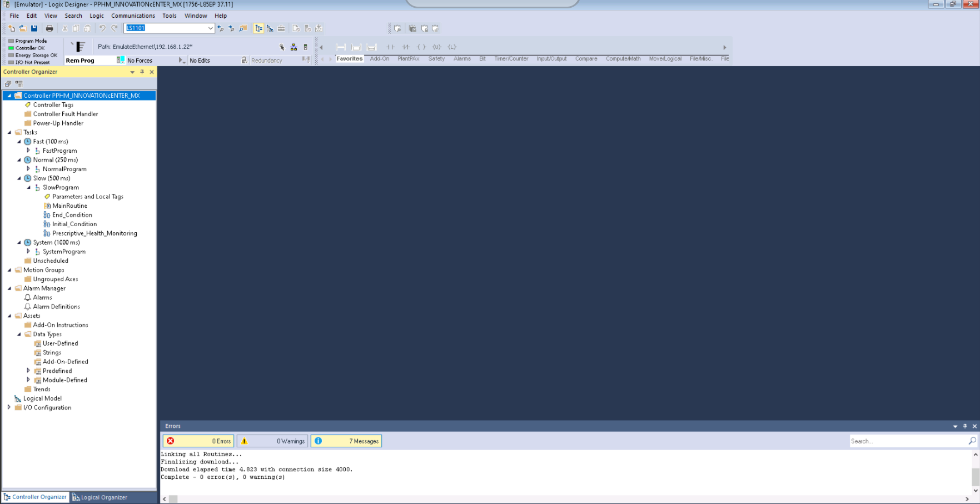The image size is (980, 504).
Task: Click the Undo icon in toolbar
Action: [102, 28]
